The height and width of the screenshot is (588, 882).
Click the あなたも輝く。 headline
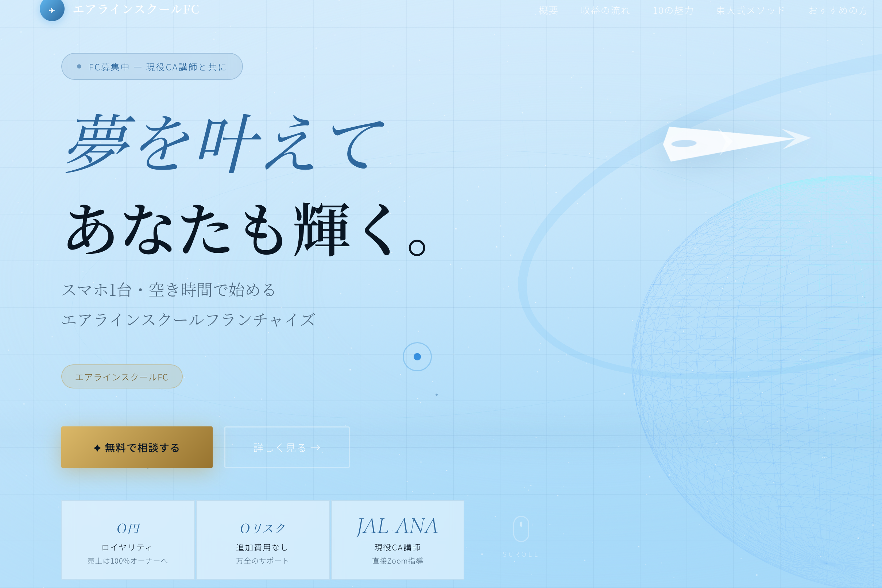246,229
